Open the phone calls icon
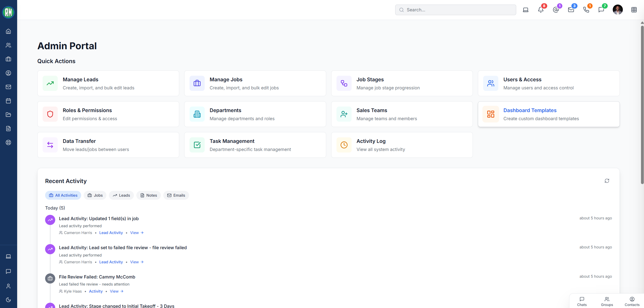Viewport: 644px width, 308px height. [586, 10]
